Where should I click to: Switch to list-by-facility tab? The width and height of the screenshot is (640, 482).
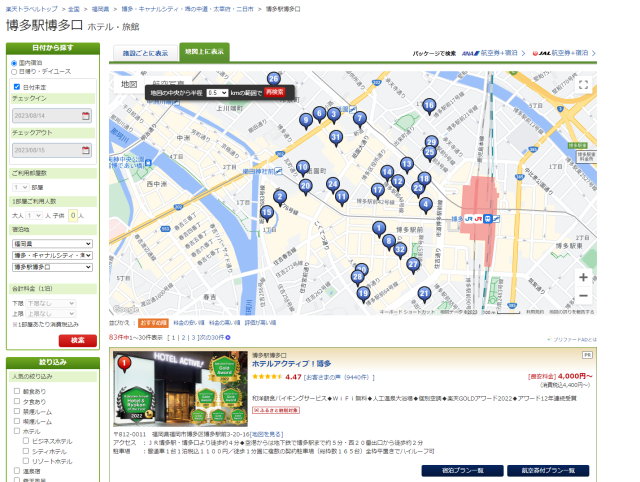click(145, 53)
